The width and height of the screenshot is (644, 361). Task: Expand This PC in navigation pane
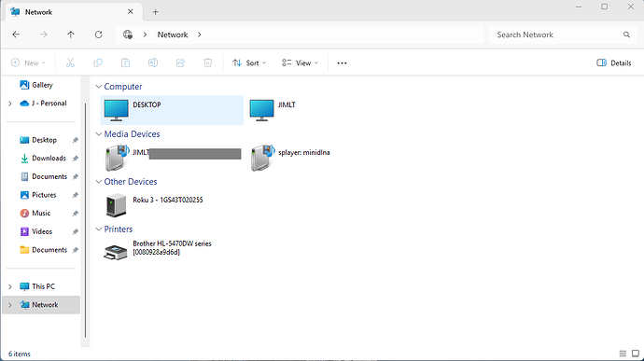10,286
